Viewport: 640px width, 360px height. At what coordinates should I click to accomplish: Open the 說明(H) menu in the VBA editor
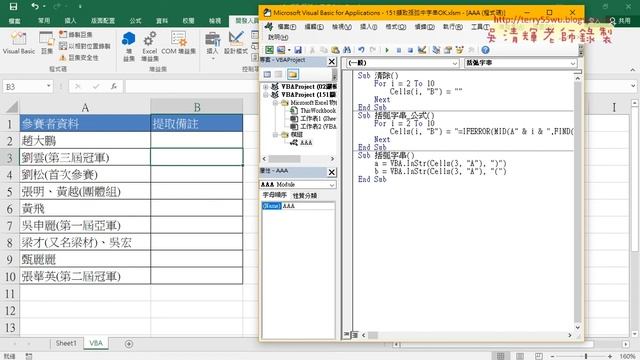[278, 37]
